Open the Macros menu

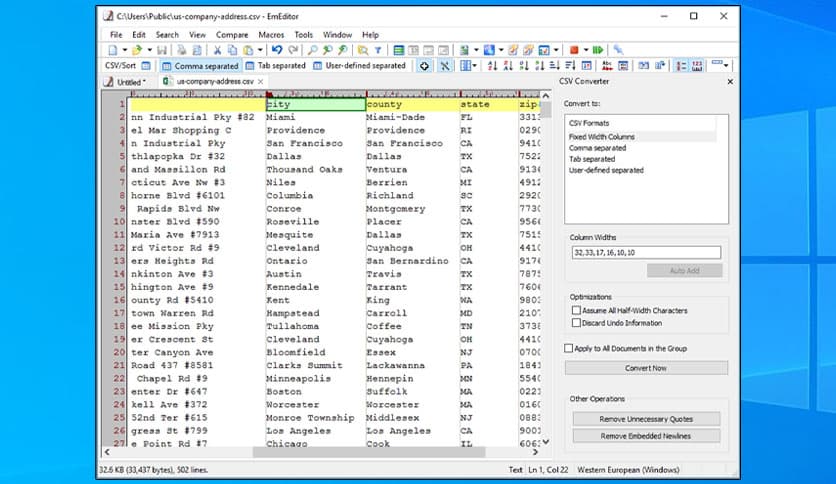click(271, 35)
